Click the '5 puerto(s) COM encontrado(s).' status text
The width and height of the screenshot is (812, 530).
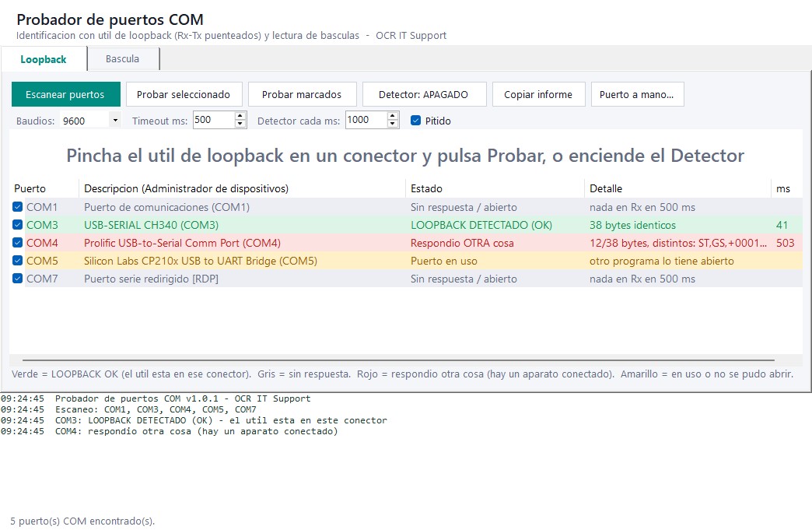click(x=83, y=521)
